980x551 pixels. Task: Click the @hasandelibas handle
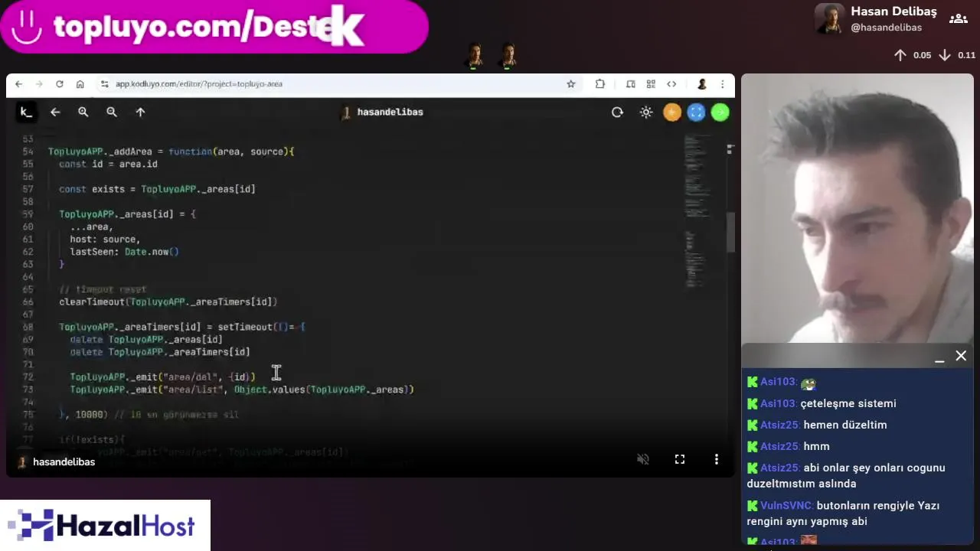886,28
